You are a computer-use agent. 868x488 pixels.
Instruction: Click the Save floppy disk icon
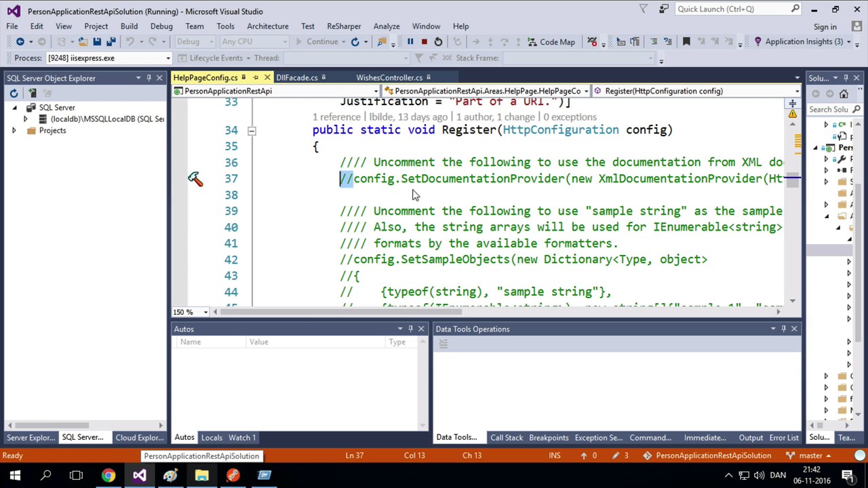pyautogui.click(x=97, y=42)
